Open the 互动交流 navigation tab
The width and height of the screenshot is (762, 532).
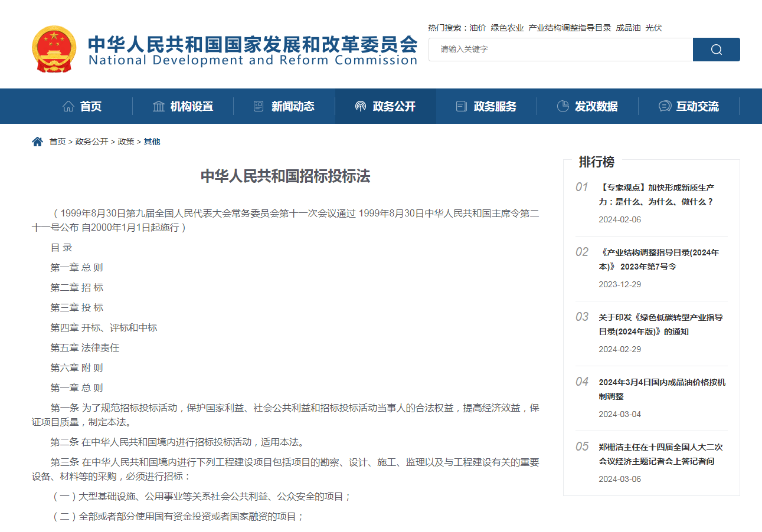[x=689, y=106]
